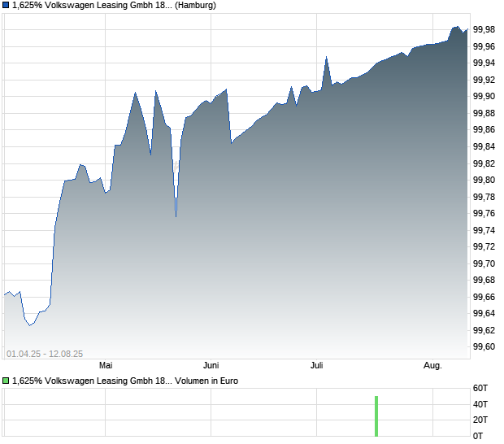
Task: Click the 99,64 price axis label
Action: pos(484,313)
